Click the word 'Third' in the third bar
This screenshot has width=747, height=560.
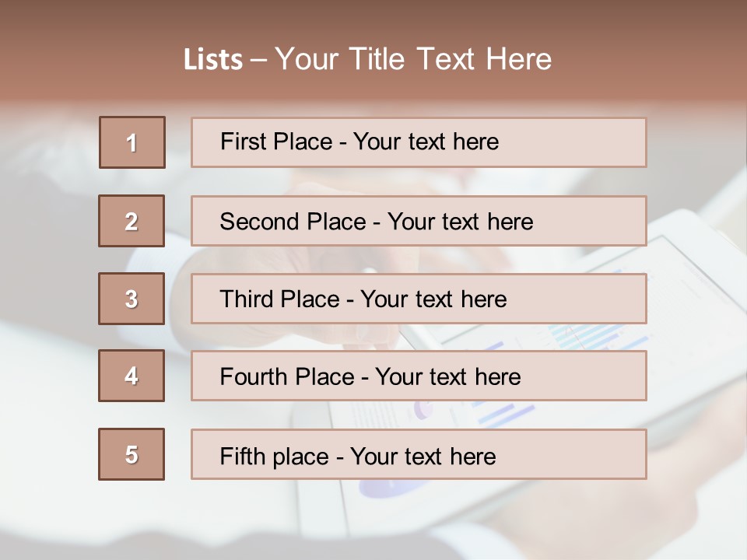click(x=247, y=299)
